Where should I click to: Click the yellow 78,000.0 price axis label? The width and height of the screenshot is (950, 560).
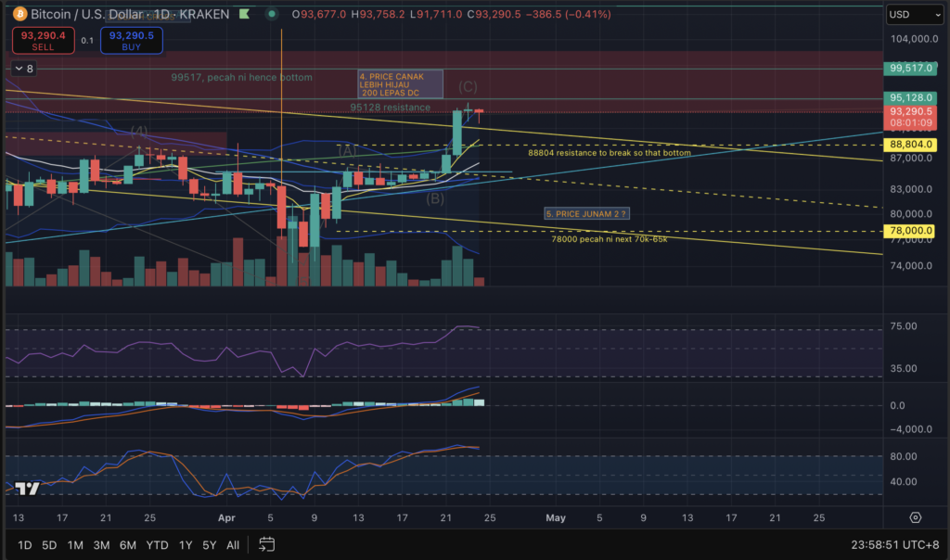tap(911, 231)
